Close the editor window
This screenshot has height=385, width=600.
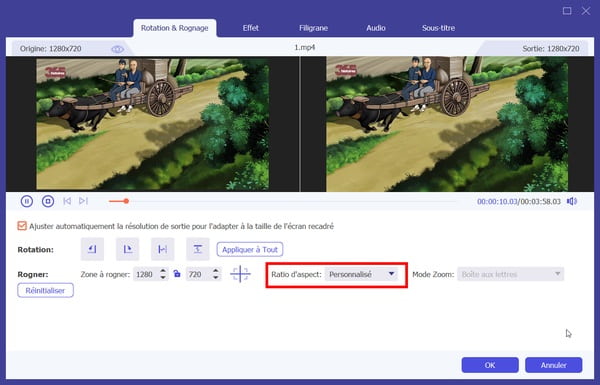pyautogui.click(x=586, y=11)
